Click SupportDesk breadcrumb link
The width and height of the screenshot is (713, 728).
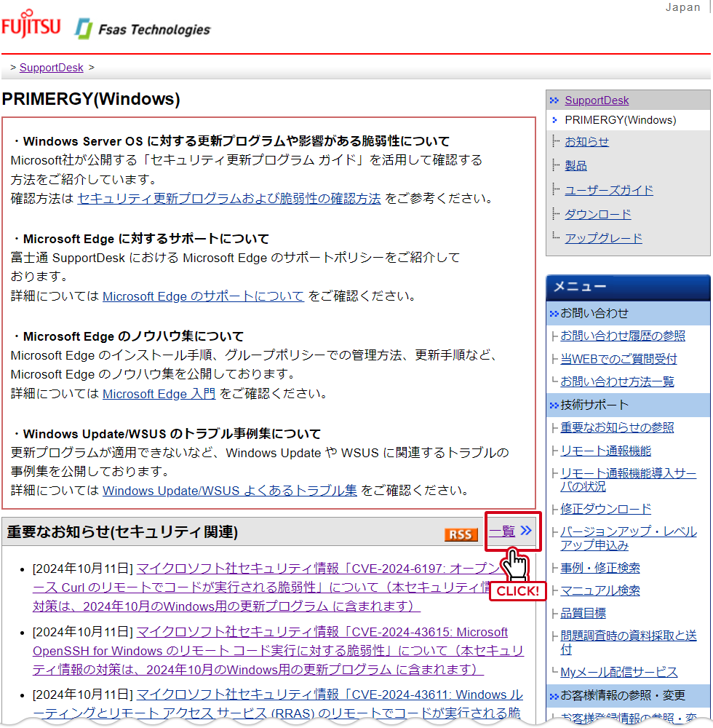[x=52, y=68]
